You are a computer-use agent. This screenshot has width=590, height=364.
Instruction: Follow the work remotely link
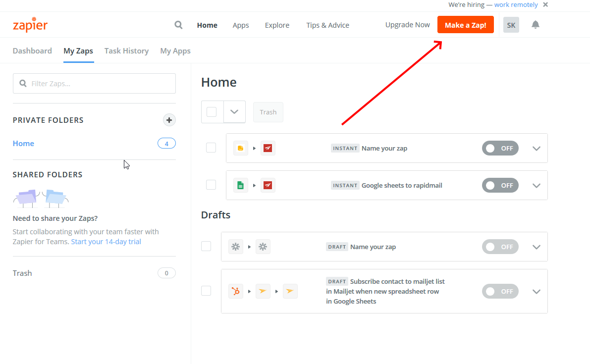pyautogui.click(x=516, y=4)
